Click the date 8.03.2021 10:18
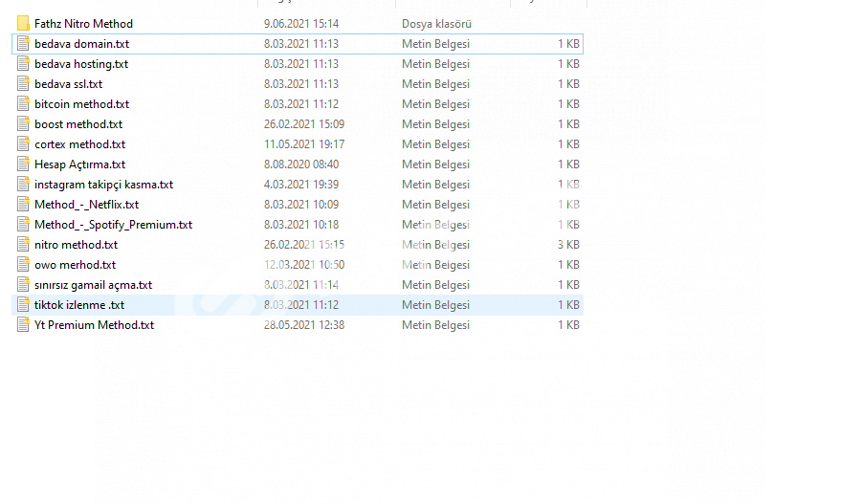Image resolution: width=862 pixels, height=504 pixels. [x=301, y=225]
